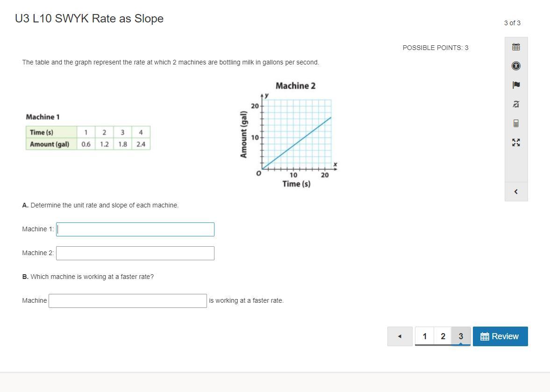550x392 pixels.
Task: Collapse the side toolbar with the chevron
Action: (x=516, y=192)
